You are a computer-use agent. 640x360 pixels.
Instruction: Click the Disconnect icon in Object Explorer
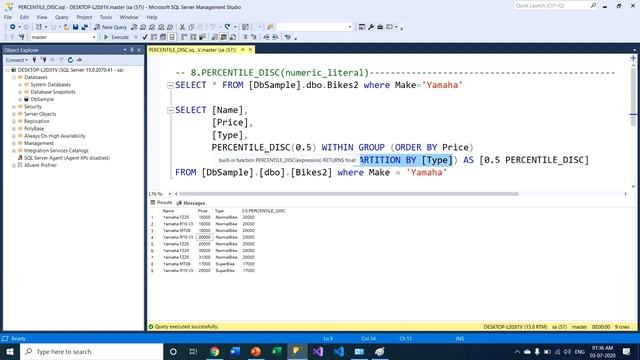coord(44,60)
